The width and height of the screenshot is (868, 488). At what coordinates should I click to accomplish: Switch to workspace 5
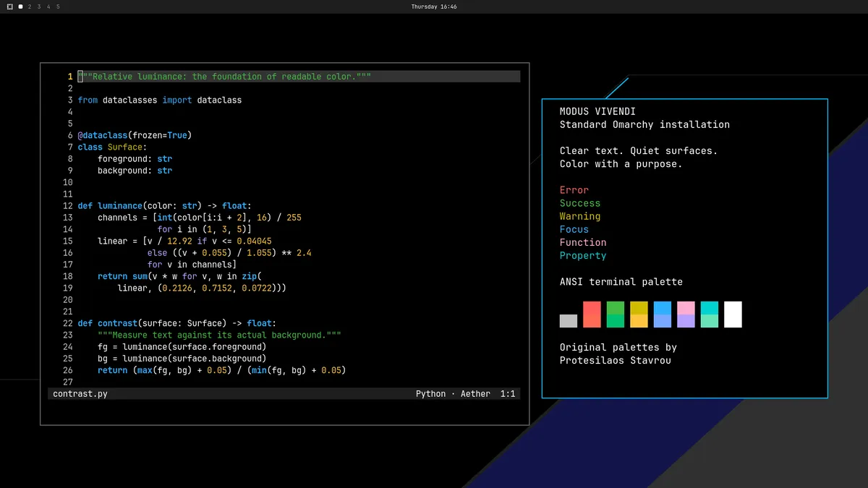point(58,7)
